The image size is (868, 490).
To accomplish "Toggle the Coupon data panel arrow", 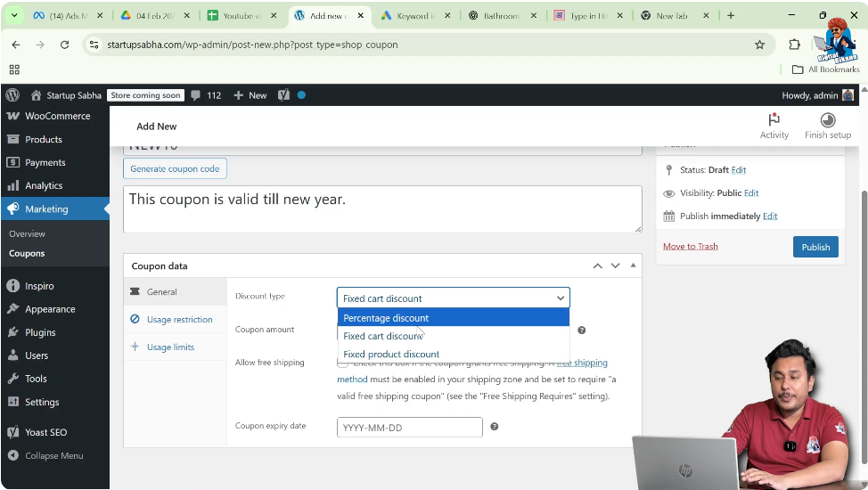I will point(634,265).
